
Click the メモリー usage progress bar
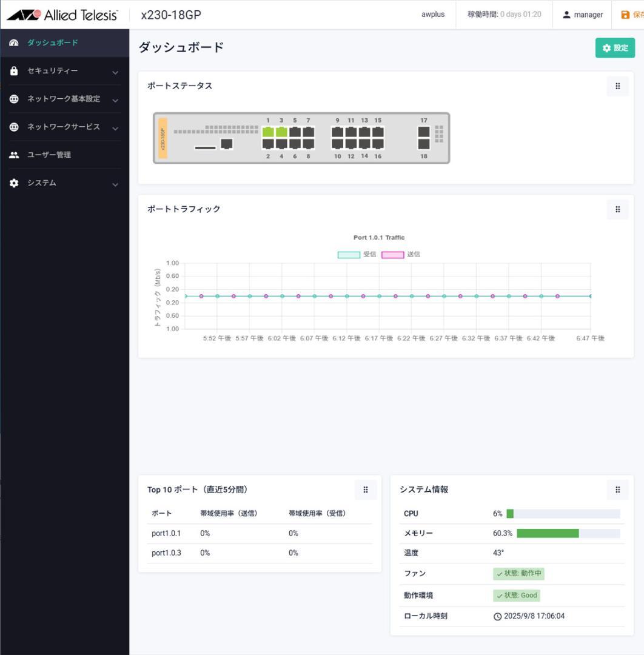click(568, 533)
